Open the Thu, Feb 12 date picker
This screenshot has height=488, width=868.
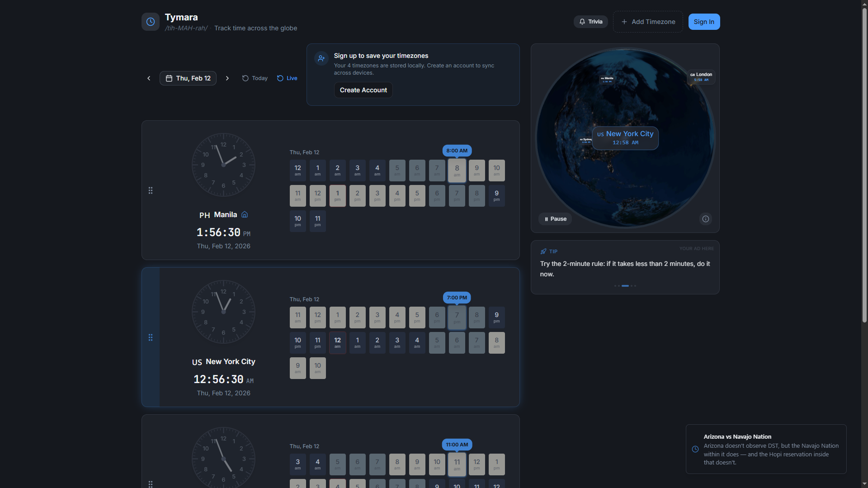tap(188, 78)
